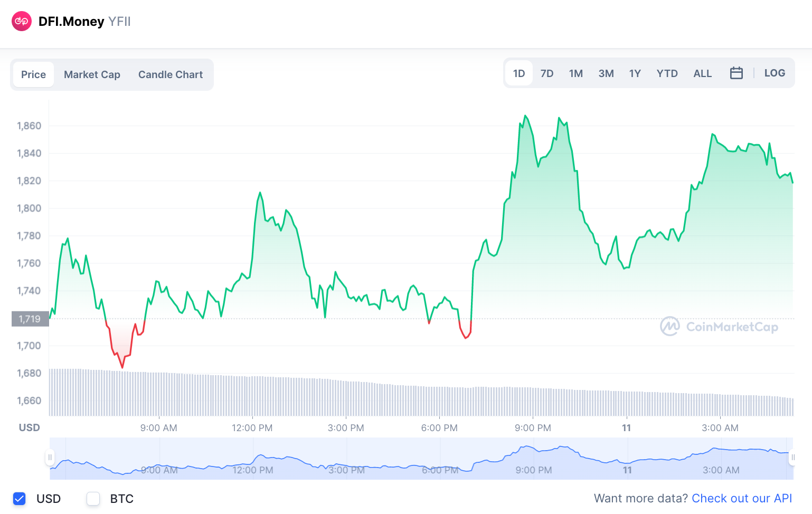
Task: Enable the BTC currency checkbox
Action: coord(93,499)
